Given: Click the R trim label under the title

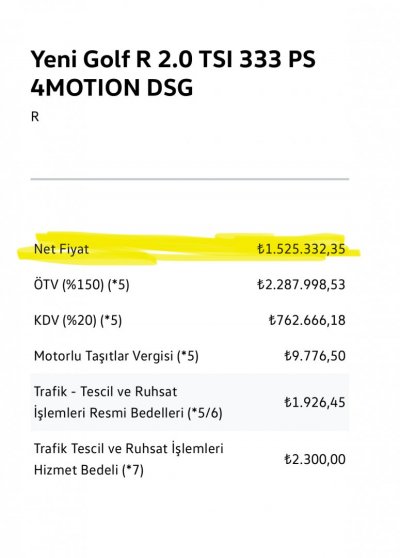Looking at the screenshot, I should click(35, 117).
